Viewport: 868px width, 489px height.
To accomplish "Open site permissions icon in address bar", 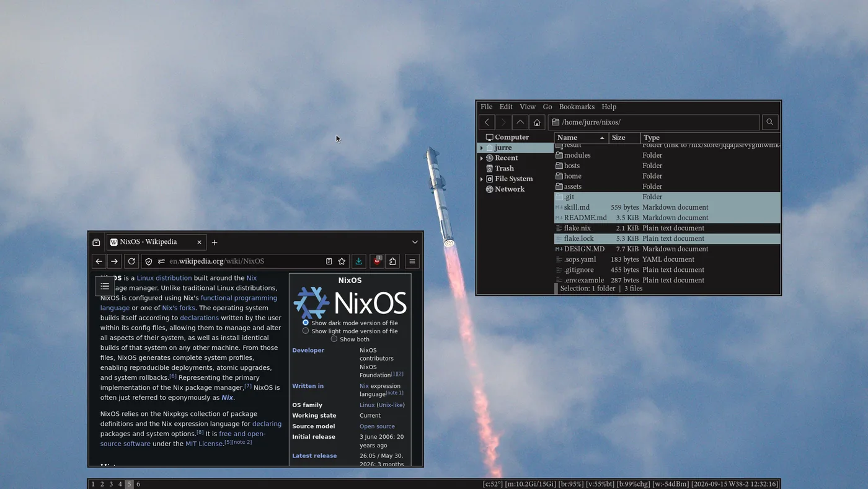I will pyautogui.click(x=161, y=261).
